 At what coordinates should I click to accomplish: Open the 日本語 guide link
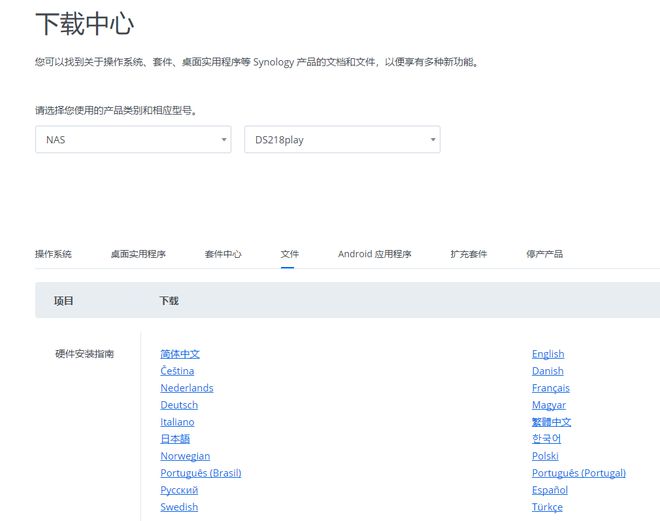[175, 439]
